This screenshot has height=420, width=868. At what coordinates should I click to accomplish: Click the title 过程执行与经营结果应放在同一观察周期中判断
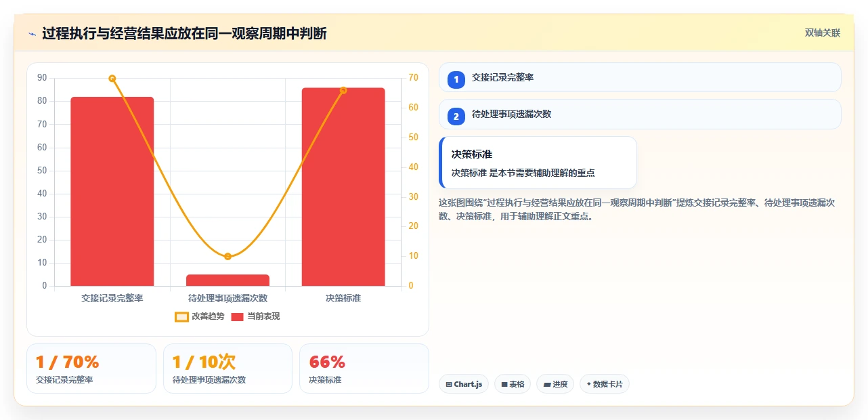184,33
